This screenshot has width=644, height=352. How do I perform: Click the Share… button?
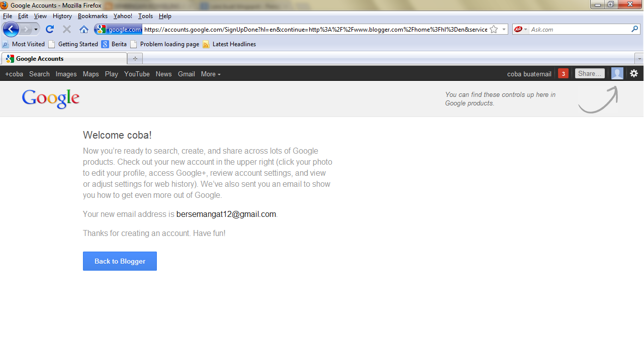click(590, 74)
